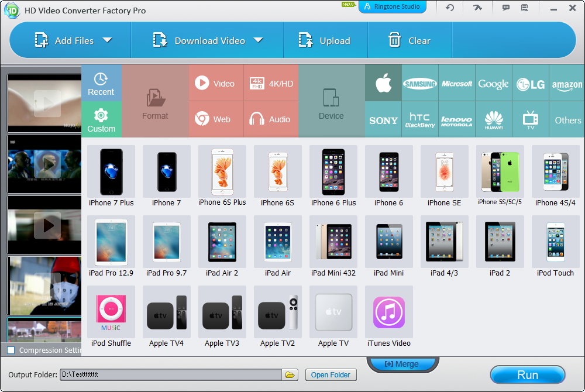Screen dimensions: 585x392
Task: Click the Download Video button
Action: 199,40
